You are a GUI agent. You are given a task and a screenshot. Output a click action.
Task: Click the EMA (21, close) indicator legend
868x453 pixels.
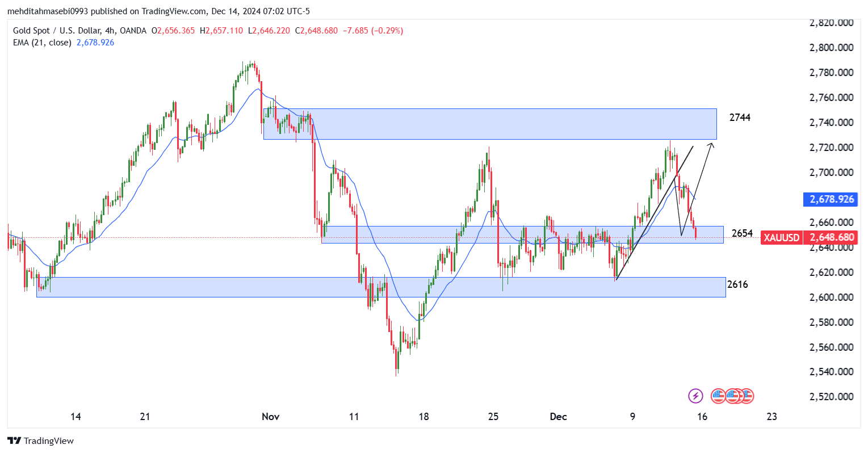tap(42, 43)
